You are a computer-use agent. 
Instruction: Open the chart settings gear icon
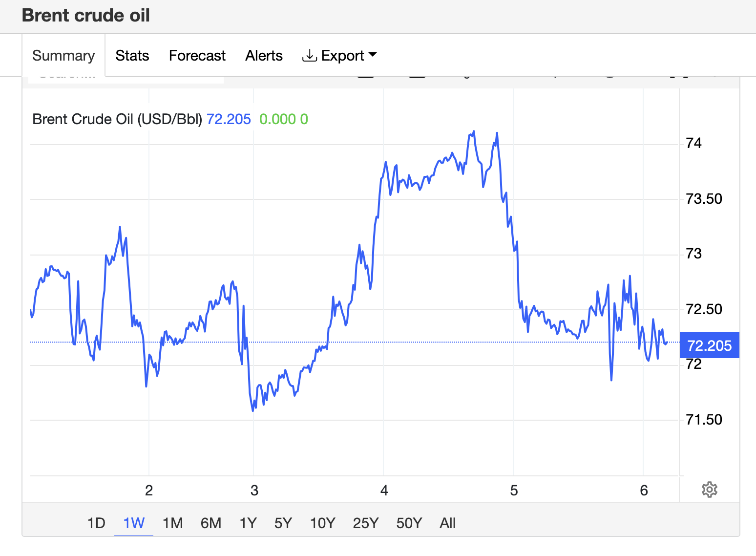pos(709,490)
